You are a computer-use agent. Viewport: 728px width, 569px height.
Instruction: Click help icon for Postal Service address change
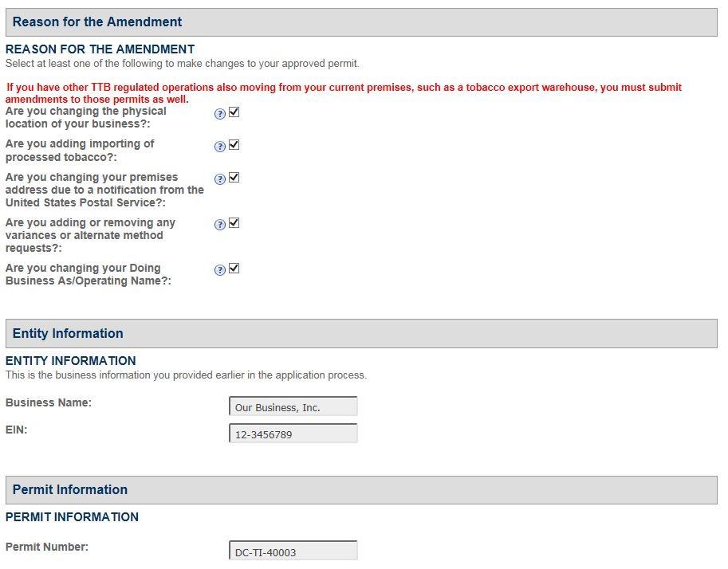pos(220,179)
